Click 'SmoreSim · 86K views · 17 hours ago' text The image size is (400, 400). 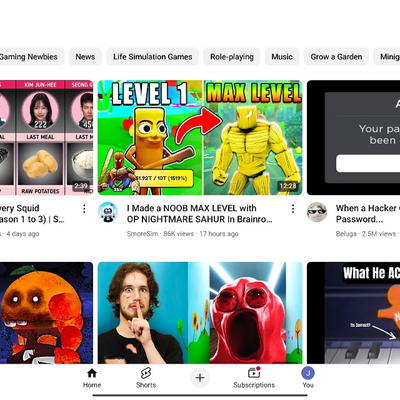[182, 234]
